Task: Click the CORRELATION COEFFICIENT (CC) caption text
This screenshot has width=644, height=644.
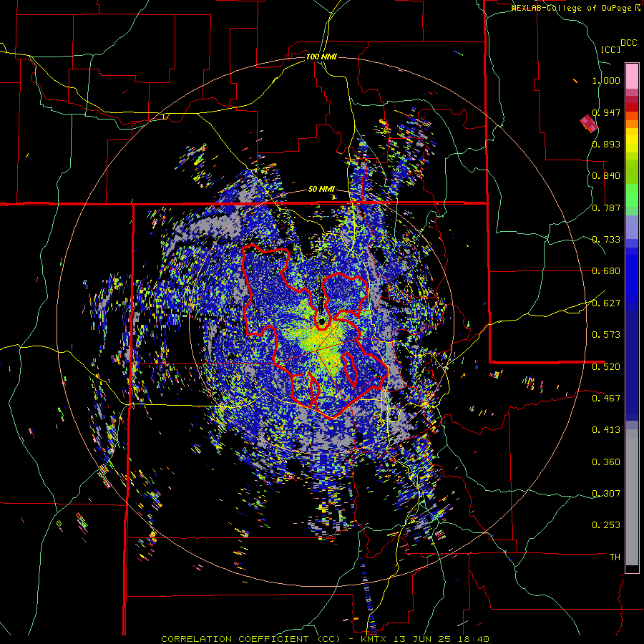Action: point(251,639)
